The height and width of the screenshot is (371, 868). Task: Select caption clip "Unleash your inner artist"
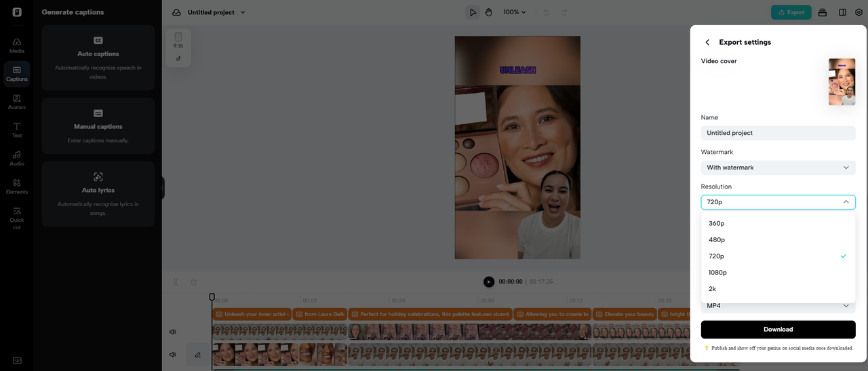click(252, 314)
